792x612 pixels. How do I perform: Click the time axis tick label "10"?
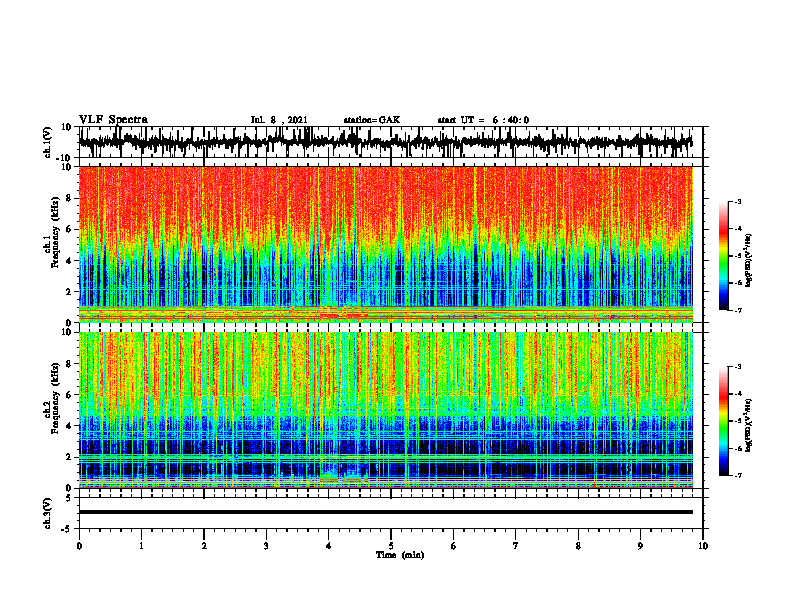(x=703, y=546)
